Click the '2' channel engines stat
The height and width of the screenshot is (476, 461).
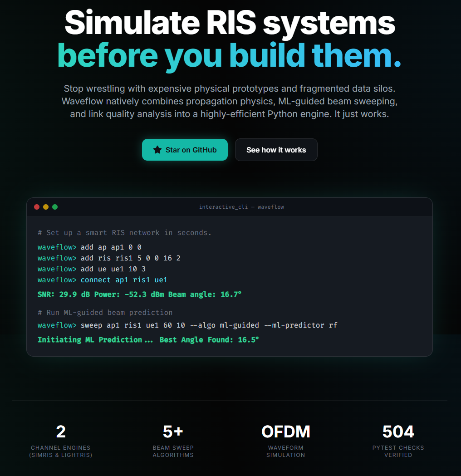(x=61, y=432)
